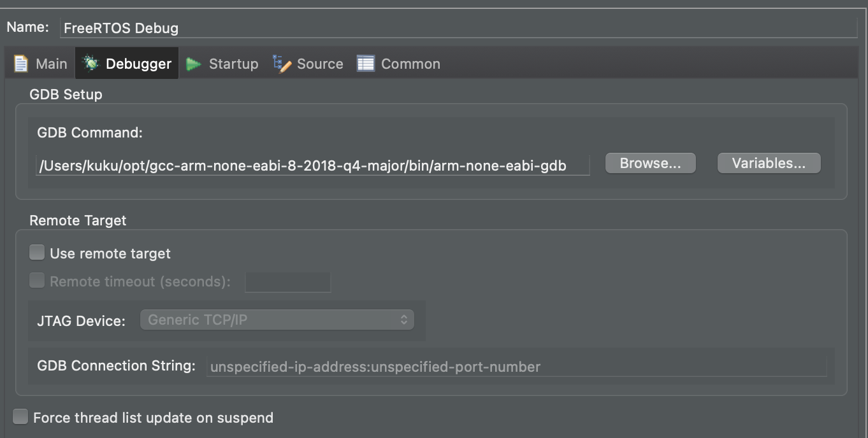Click the Startup tab green arrow icon
This screenshot has height=438, width=868.
pos(194,64)
